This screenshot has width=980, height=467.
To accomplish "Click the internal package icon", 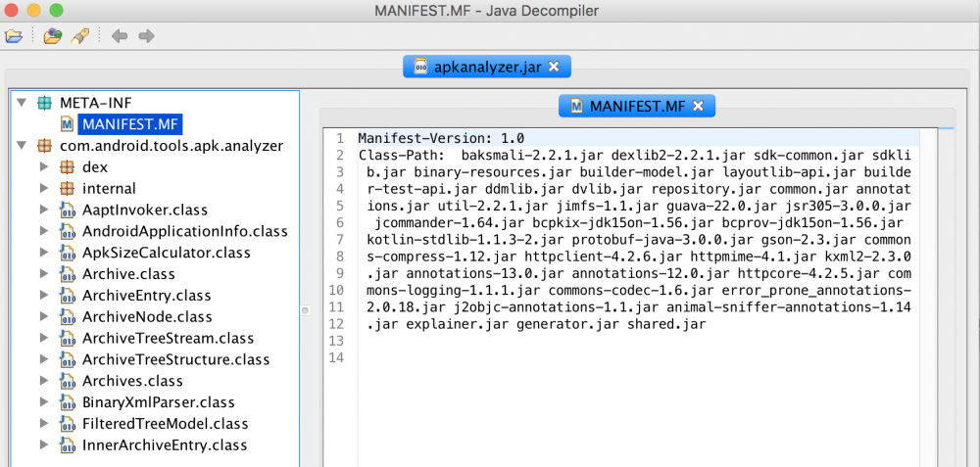I will [x=67, y=188].
